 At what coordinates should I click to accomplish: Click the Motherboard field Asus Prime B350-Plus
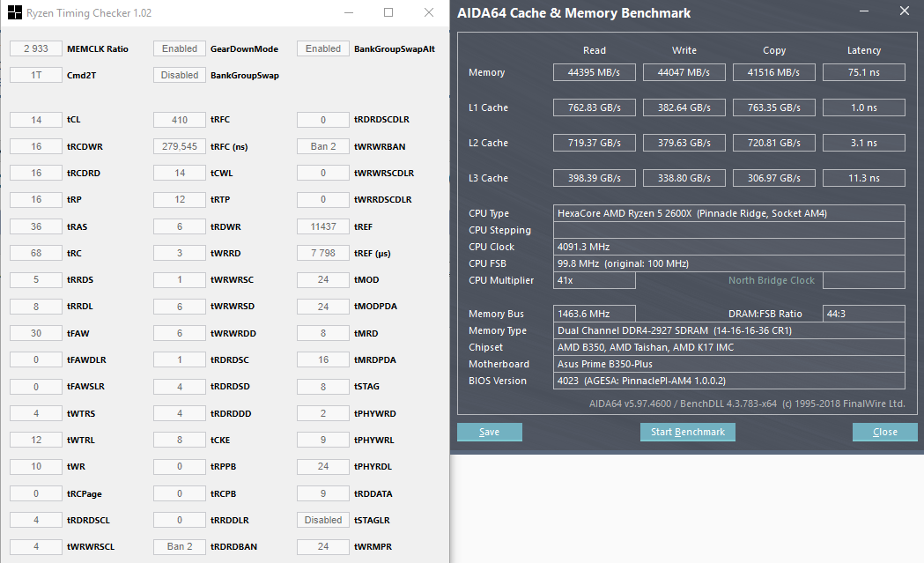729,364
